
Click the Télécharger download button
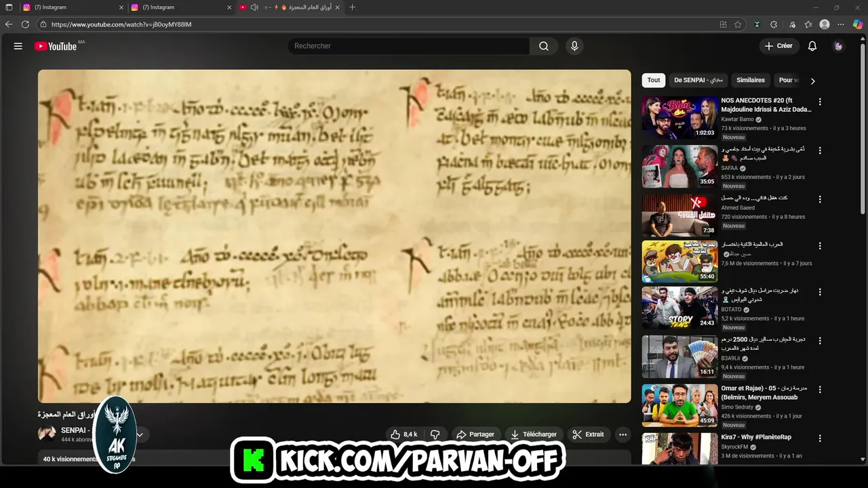tap(534, 434)
